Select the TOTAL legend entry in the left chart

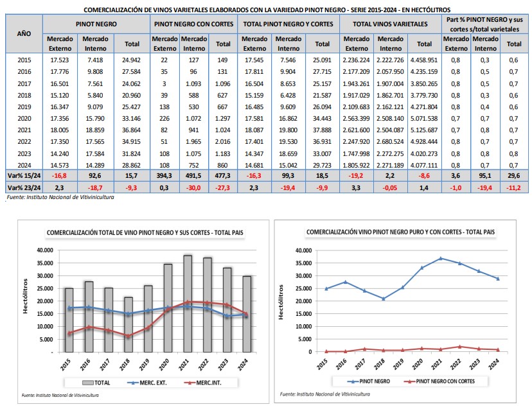pyautogui.click(x=96, y=383)
